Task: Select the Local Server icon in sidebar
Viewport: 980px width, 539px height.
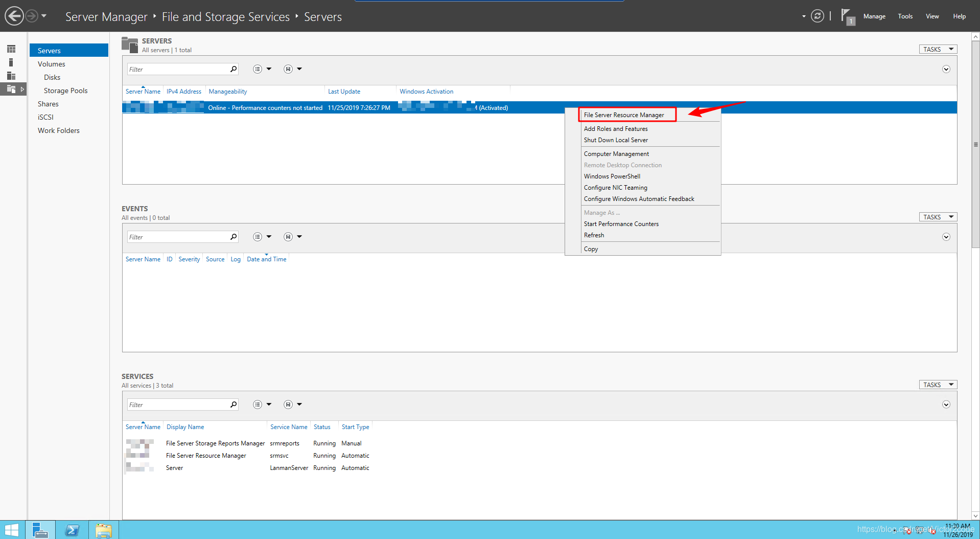Action: (x=11, y=62)
